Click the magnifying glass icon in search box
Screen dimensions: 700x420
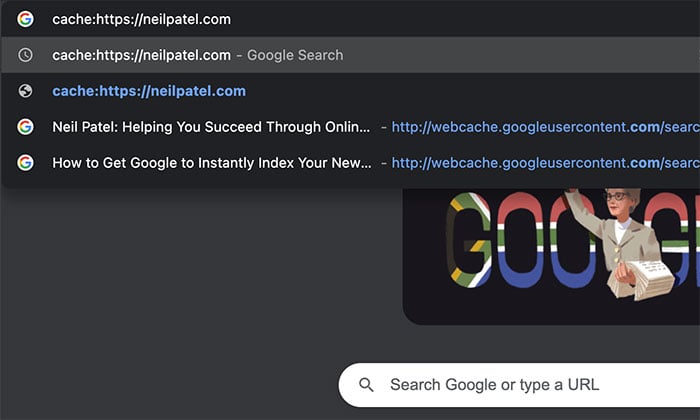[x=367, y=385]
